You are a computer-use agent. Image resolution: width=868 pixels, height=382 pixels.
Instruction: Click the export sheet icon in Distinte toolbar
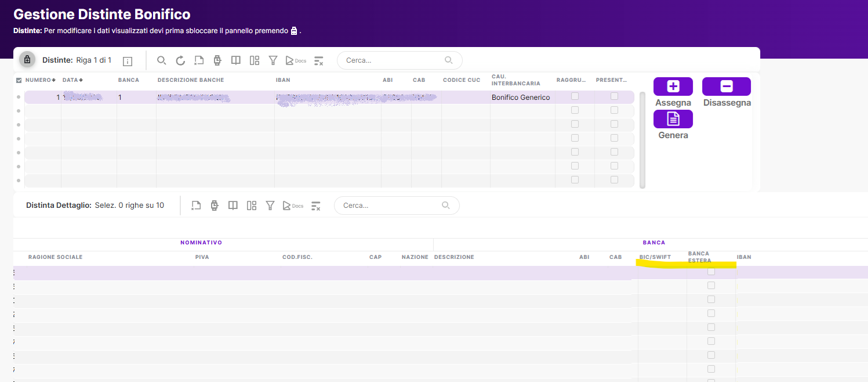click(x=199, y=60)
